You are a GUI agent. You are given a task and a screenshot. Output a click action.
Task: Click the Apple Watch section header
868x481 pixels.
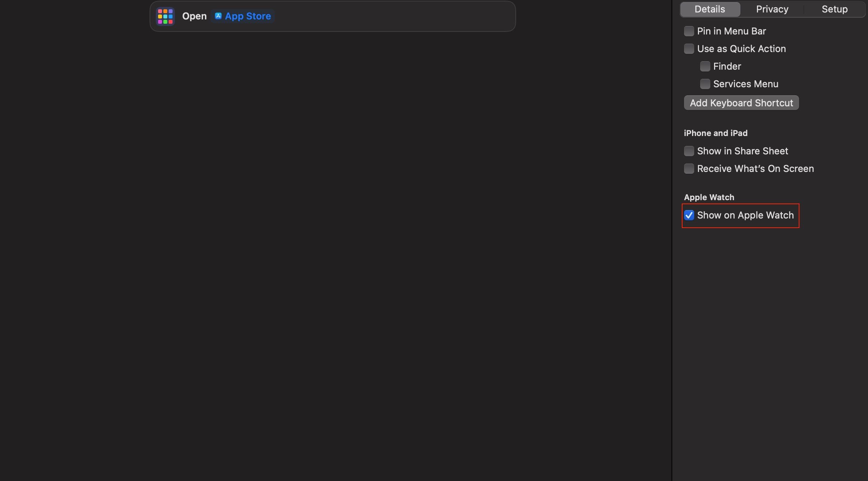click(709, 197)
